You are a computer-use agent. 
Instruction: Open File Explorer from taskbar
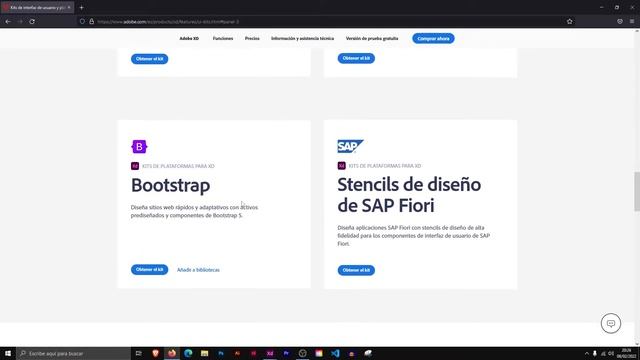(x=204, y=353)
